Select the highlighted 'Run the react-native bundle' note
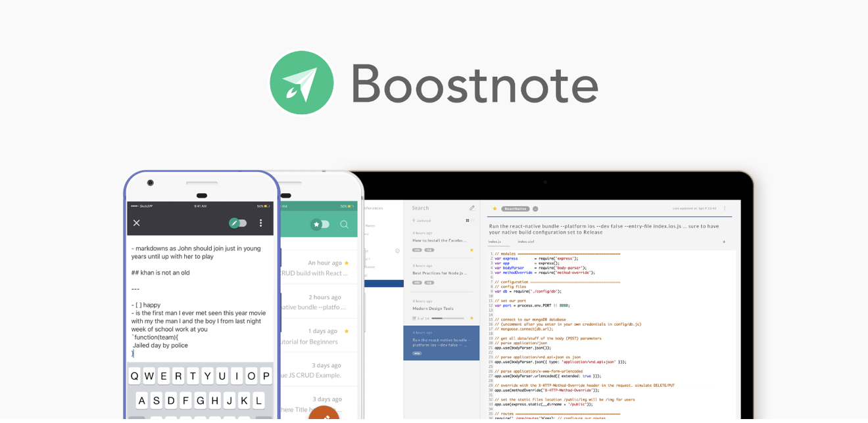 tap(441, 343)
